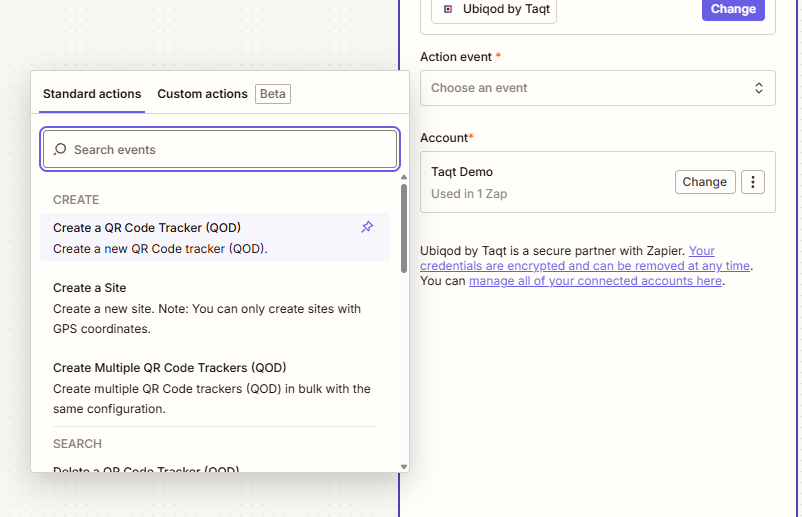Select the Create a Site action

(215, 308)
